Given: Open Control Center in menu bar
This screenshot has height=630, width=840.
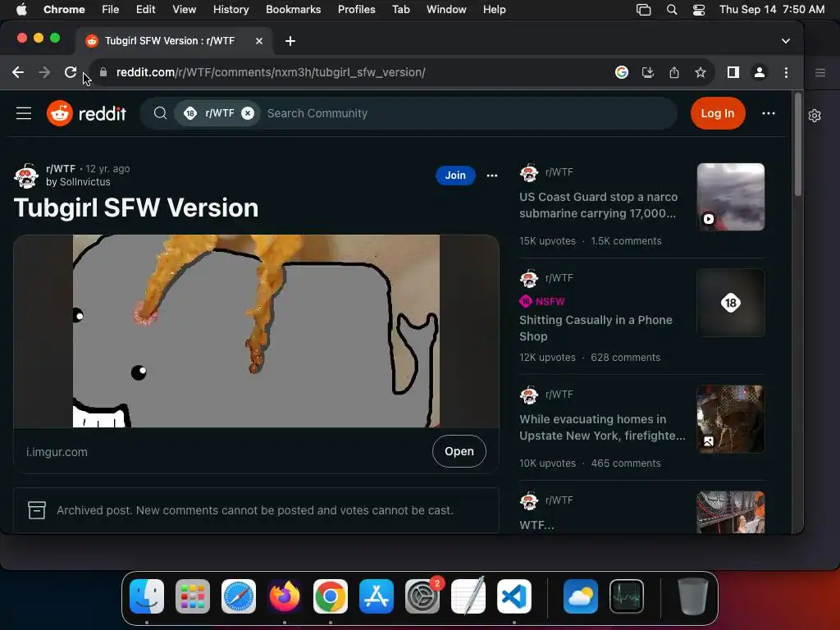Looking at the screenshot, I should (x=699, y=10).
